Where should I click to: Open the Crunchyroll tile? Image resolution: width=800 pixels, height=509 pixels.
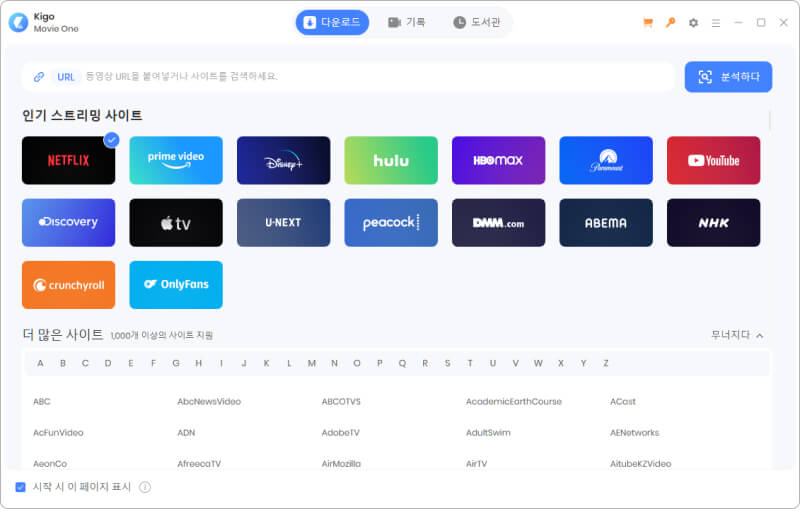coord(68,285)
